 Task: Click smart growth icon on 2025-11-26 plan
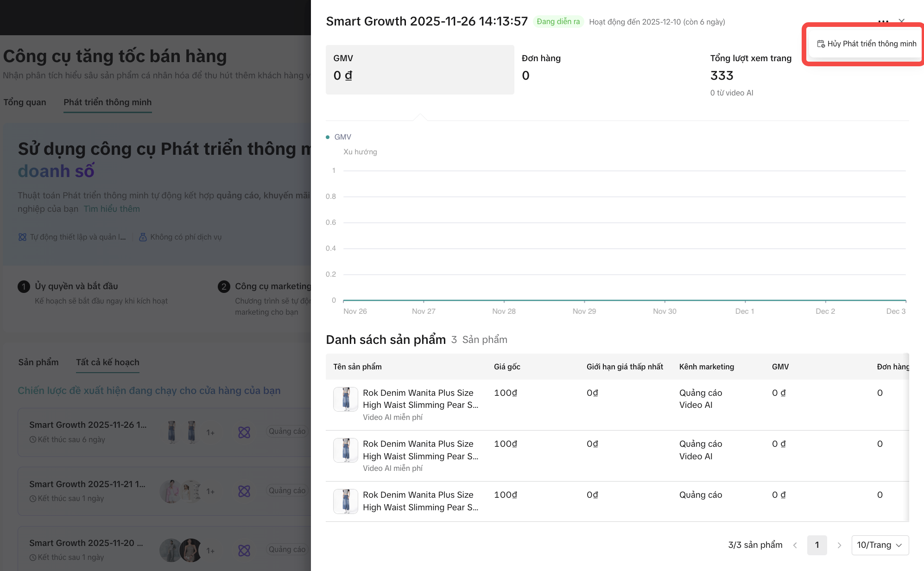(244, 432)
